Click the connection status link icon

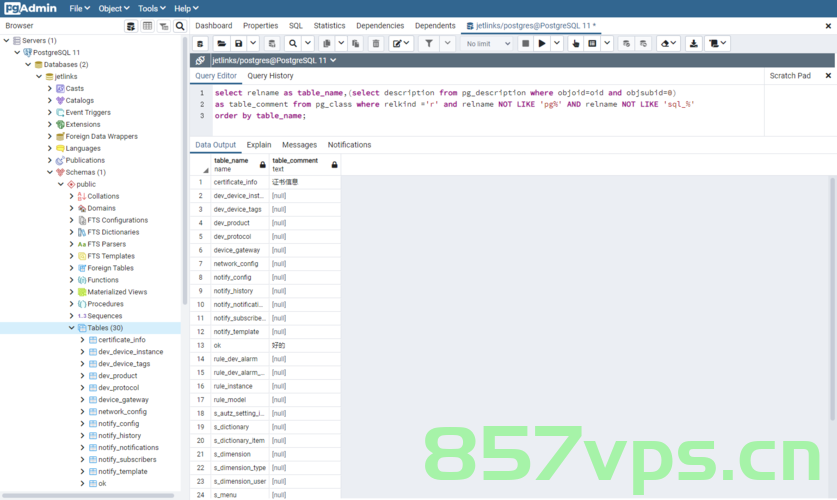coord(200,60)
